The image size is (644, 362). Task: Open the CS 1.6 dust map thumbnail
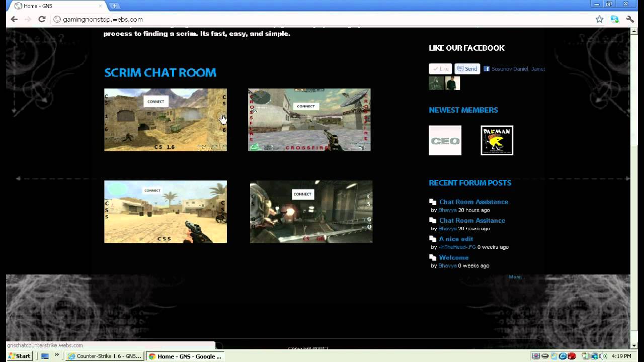(x=166, y=120)
